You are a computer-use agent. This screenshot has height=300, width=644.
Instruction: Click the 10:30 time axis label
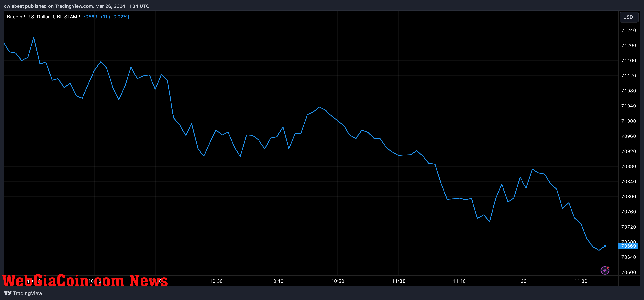216,281
